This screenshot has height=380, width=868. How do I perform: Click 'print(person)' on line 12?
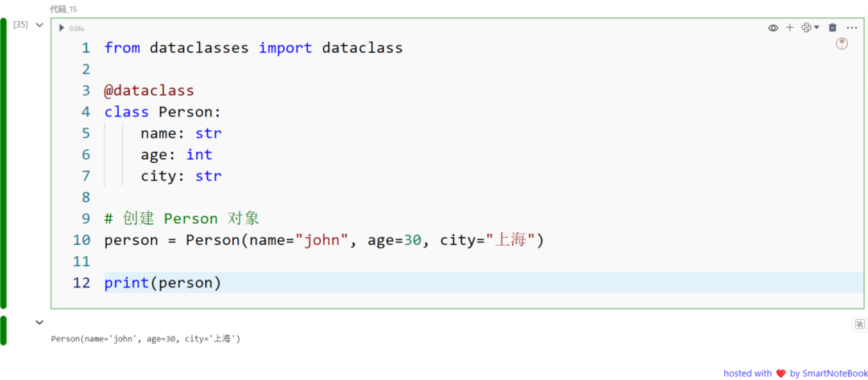tap(162, 284)
